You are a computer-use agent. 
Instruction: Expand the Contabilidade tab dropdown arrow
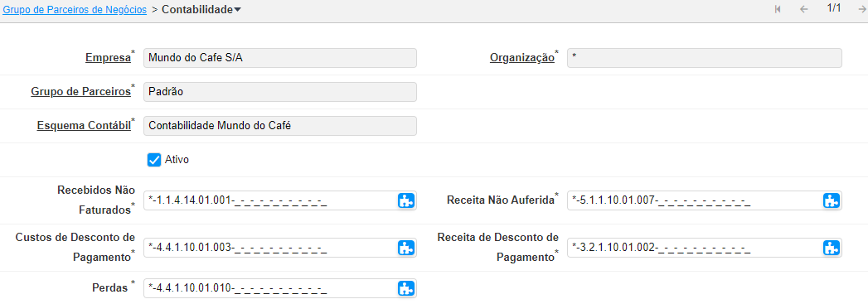click(237, 10)
